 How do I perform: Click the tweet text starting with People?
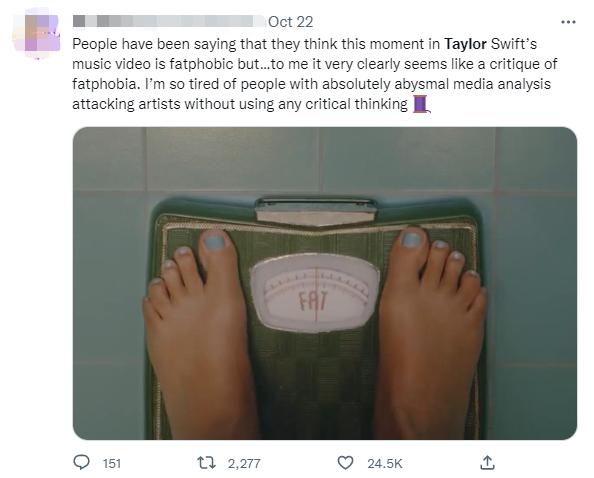(x=314, y=74)
